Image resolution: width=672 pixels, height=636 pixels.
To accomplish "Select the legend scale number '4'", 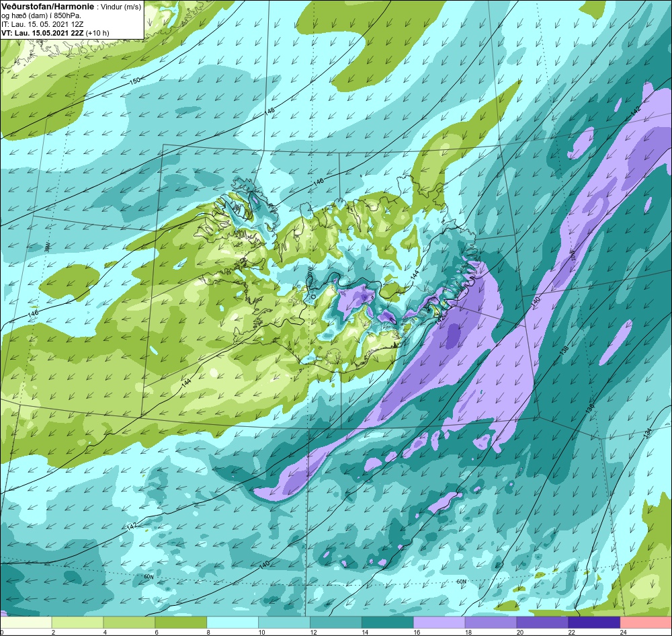I will (105, 632).
